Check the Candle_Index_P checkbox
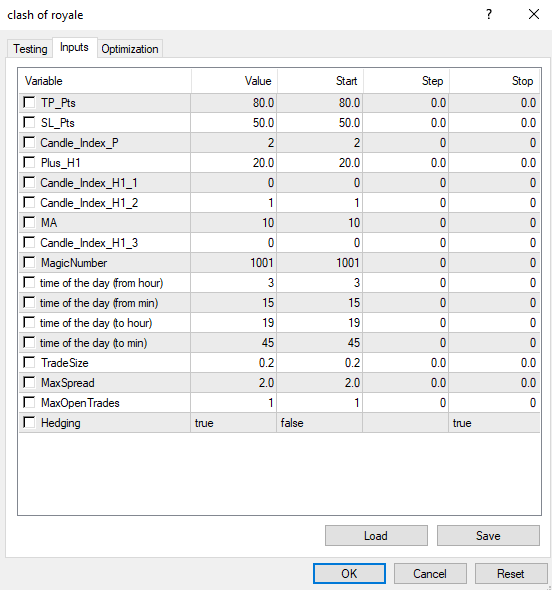 29,142
